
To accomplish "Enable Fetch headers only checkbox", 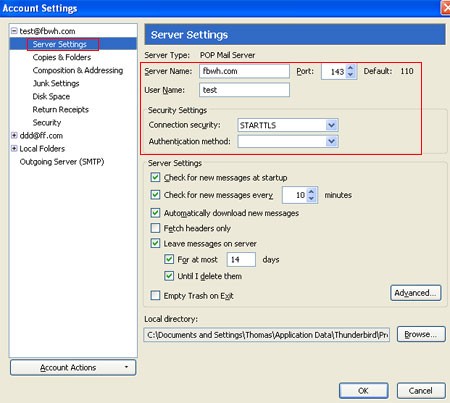I will coord(155,228).
